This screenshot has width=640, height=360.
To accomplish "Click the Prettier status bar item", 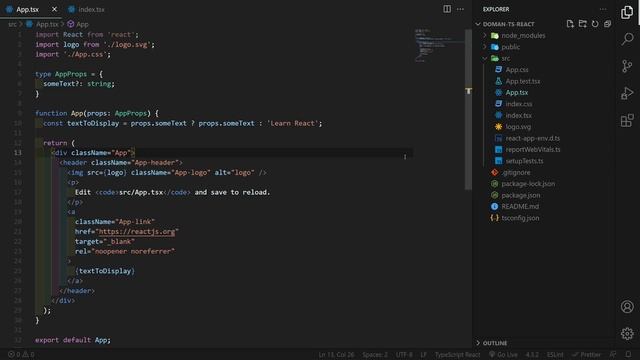I will [x=587, y=355].
